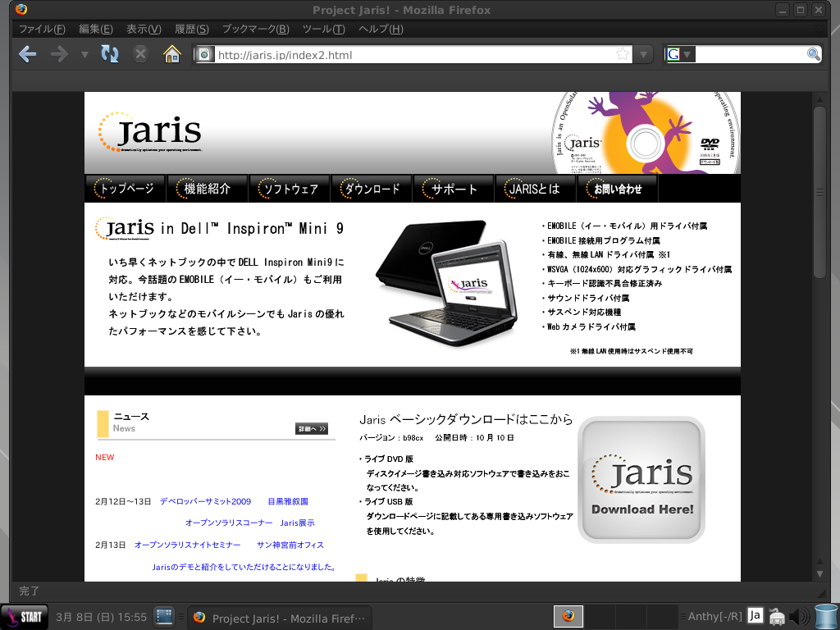The image size is (840, 630).
Task: Reload the page with the refresh icon
Action: click(109, 54)
